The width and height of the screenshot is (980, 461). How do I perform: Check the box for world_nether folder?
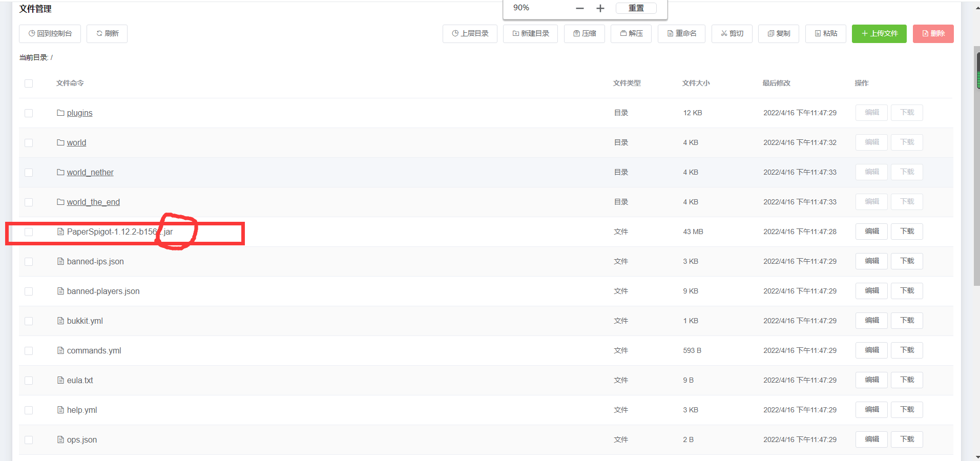tap(29, 173)
